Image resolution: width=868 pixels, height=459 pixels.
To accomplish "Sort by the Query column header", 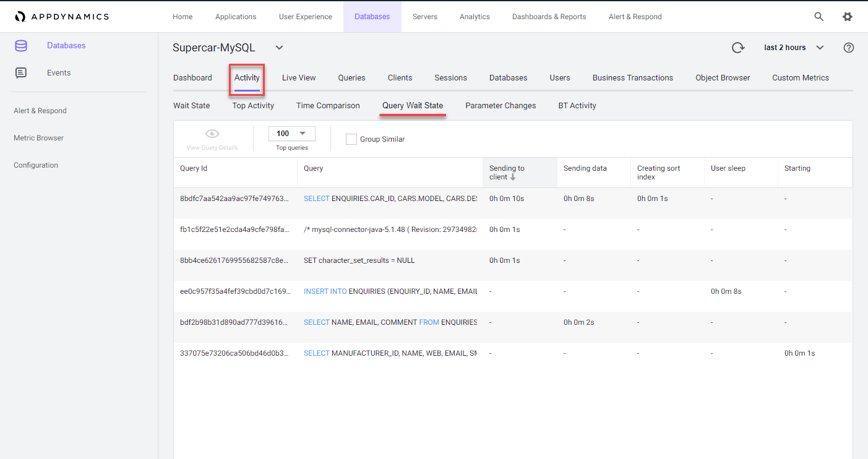I will point(390,173).
